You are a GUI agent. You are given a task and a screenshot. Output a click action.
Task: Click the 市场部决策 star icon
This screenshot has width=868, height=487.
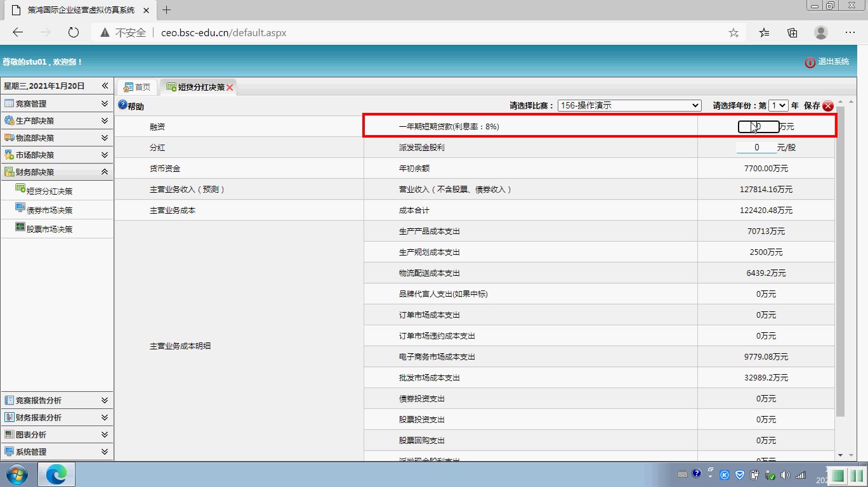(9, 155)
